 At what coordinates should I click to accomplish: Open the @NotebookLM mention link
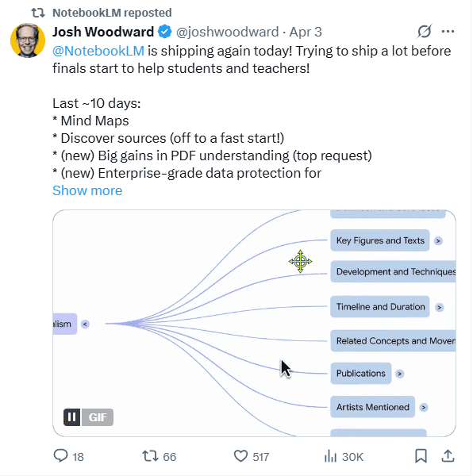(98, 51)
